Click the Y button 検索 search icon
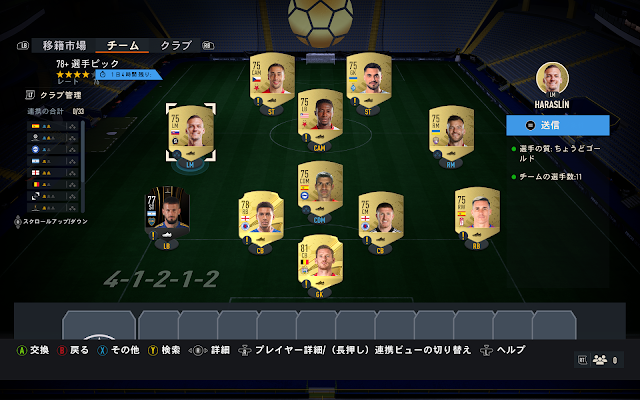Image resolution: width=640 pixels, height=400 pixels. click(x=153, y=351)
